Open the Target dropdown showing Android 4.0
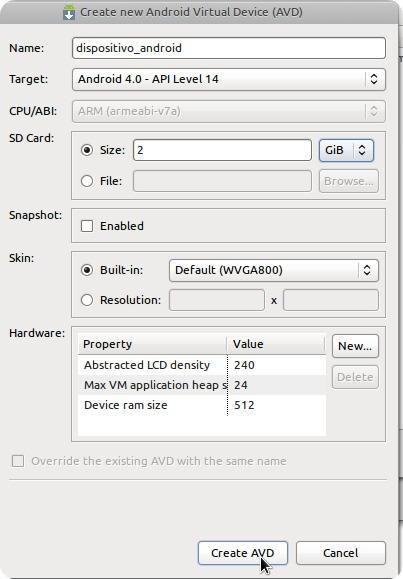The image size is (403, 579). [229, 79]
